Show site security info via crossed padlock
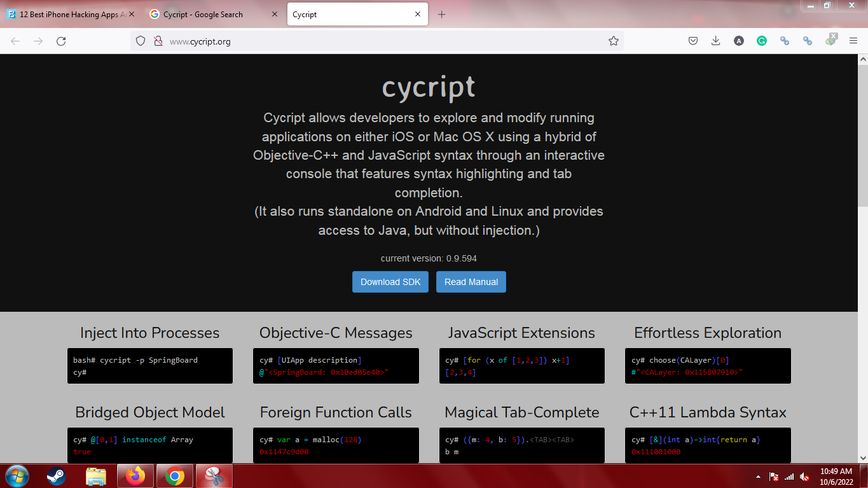Image resolution: width=868 pixels, height=488 pixels. click(x=158, y=41)
